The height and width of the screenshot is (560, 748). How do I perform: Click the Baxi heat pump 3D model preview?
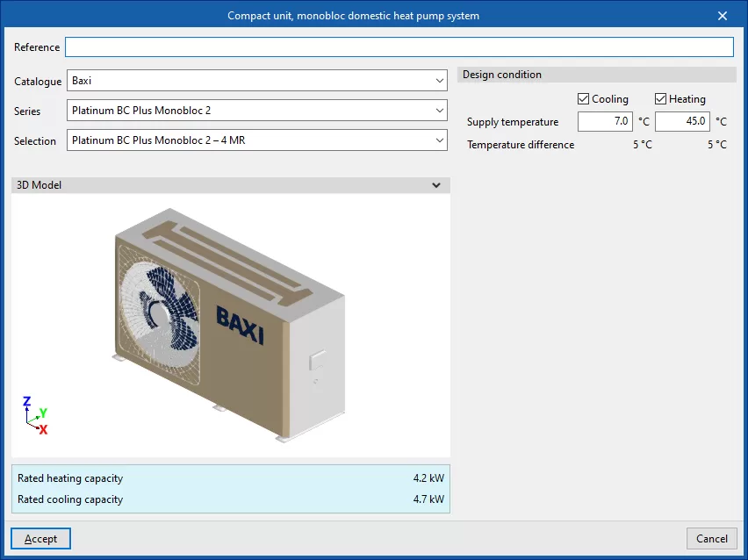tap(230, 325)
